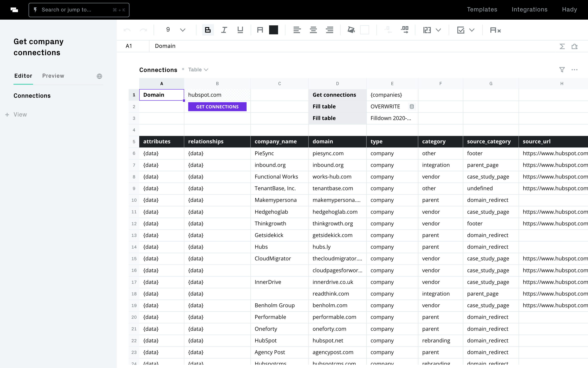Select the TenantBase, Inc. cell
Screen dimensions: 588x368
tap(280, 188)
